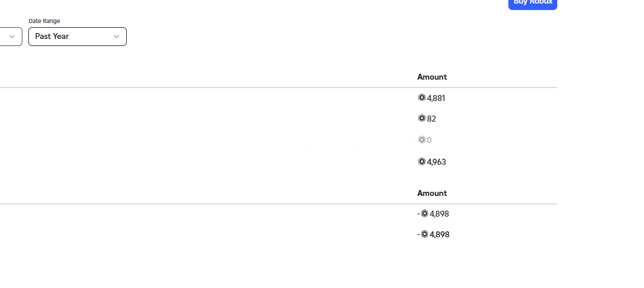The width and height of the screenshot is (644, 288).
Task: Click the Robux icon beside 4,881
Action: pyautogui.click(x=422, y=97)
